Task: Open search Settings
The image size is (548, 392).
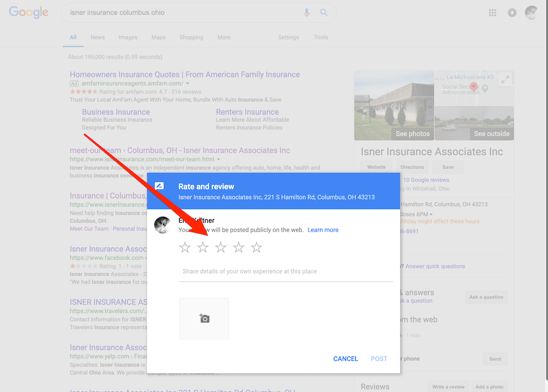Action: (x=288, y=37)
